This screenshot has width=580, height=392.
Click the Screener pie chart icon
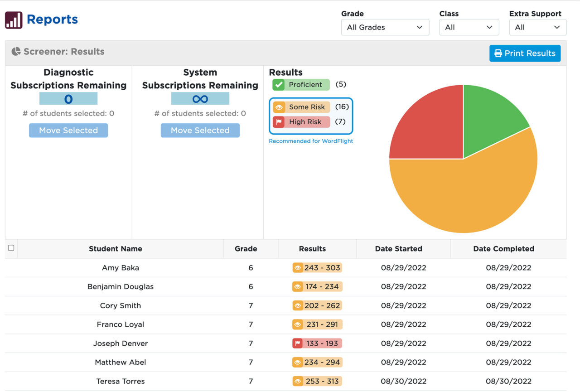click(x=16, y=52)
